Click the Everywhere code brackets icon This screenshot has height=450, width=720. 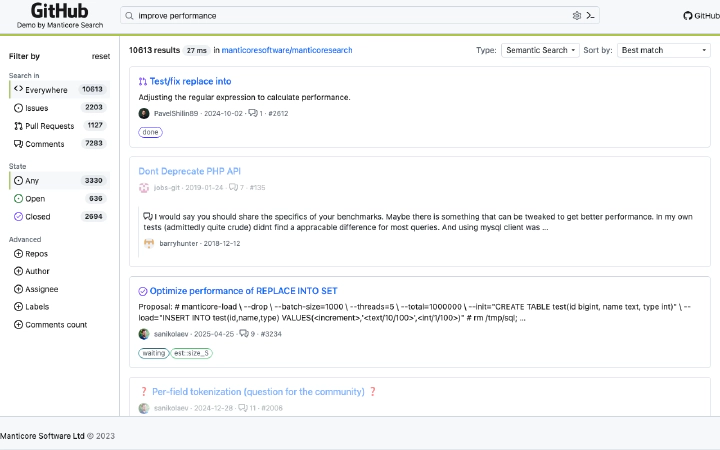point(18,89)
